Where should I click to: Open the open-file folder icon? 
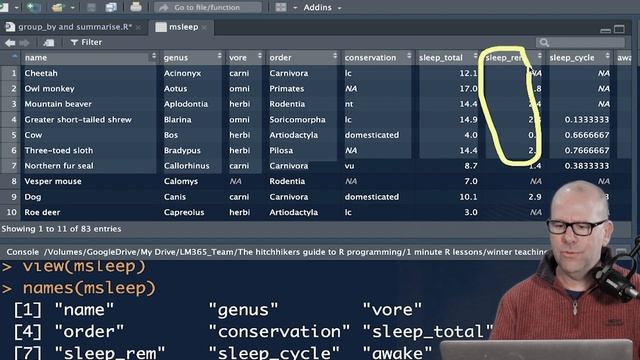tap(58, 7)
